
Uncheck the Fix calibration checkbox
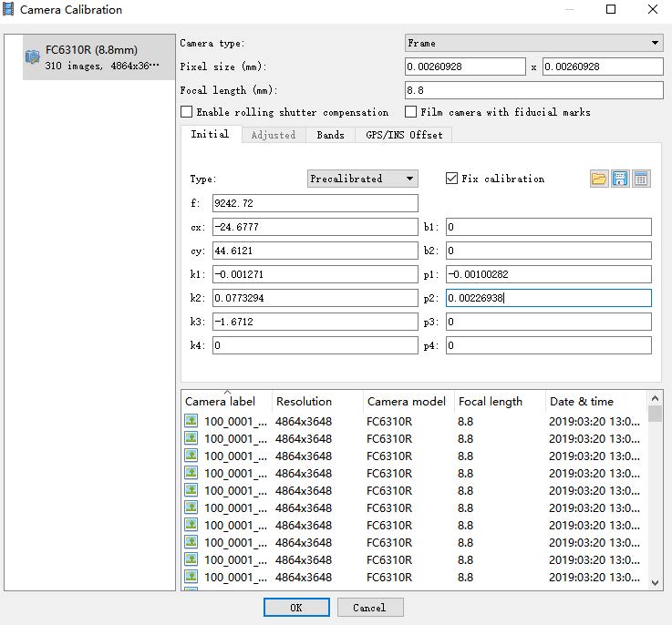pos(451,179)
